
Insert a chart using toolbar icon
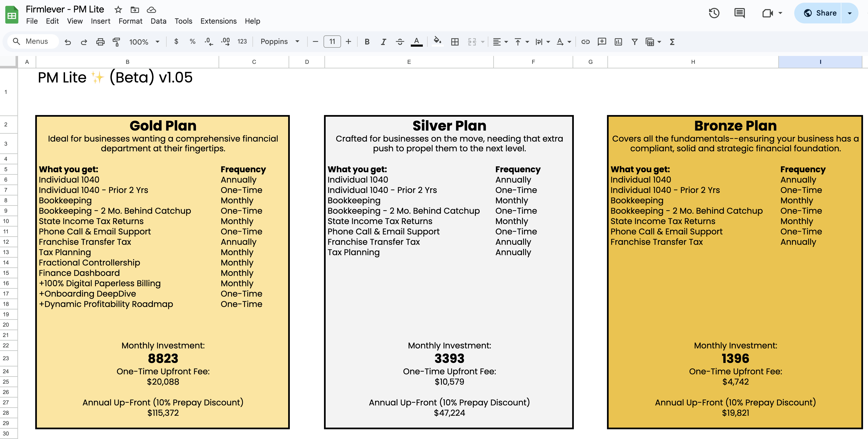click(x=618, y=42)
